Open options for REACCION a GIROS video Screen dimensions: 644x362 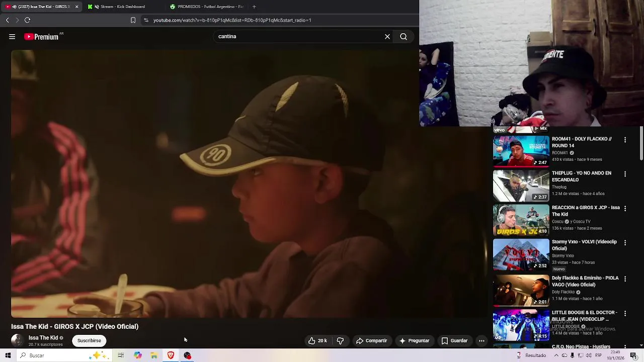625,208
